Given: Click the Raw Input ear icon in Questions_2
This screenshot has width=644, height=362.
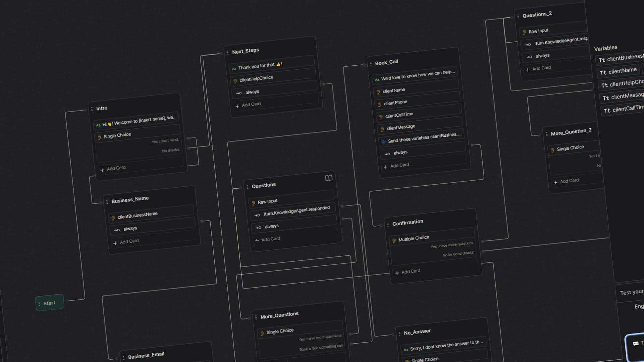Looking at the screenshot, I should [x=524, y=32].
